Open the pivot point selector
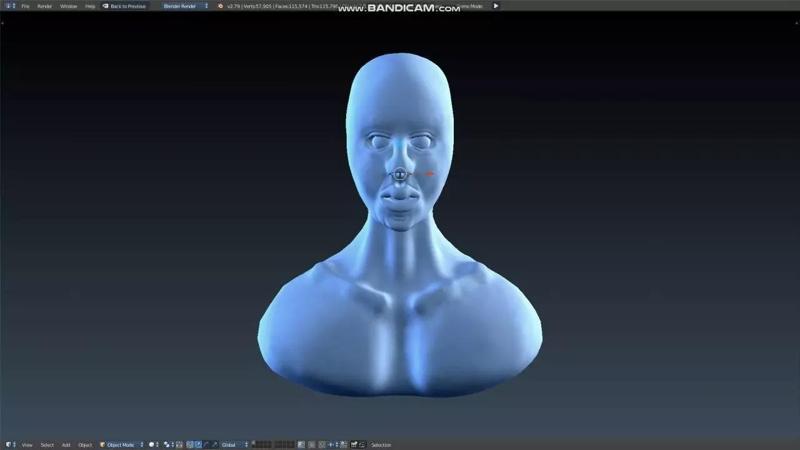The height and width of the screenshot is (450, 800). tap(169, 445)
